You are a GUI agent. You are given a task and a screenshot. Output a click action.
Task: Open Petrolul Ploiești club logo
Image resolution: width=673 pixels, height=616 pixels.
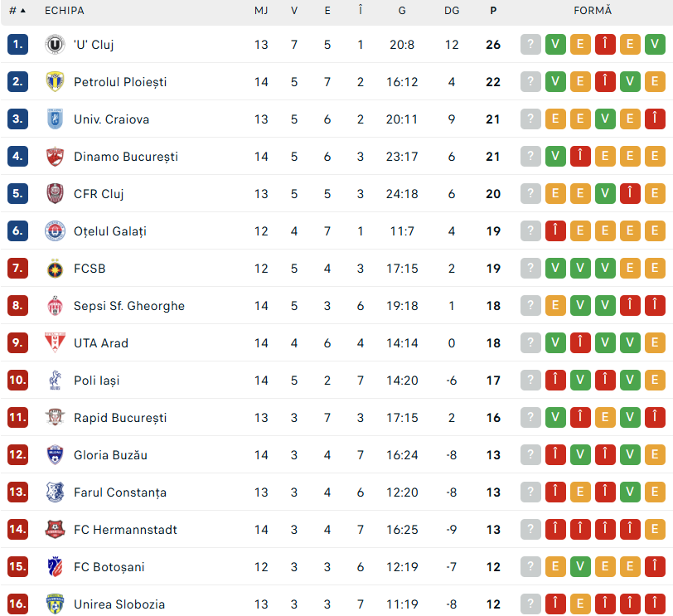55,82
